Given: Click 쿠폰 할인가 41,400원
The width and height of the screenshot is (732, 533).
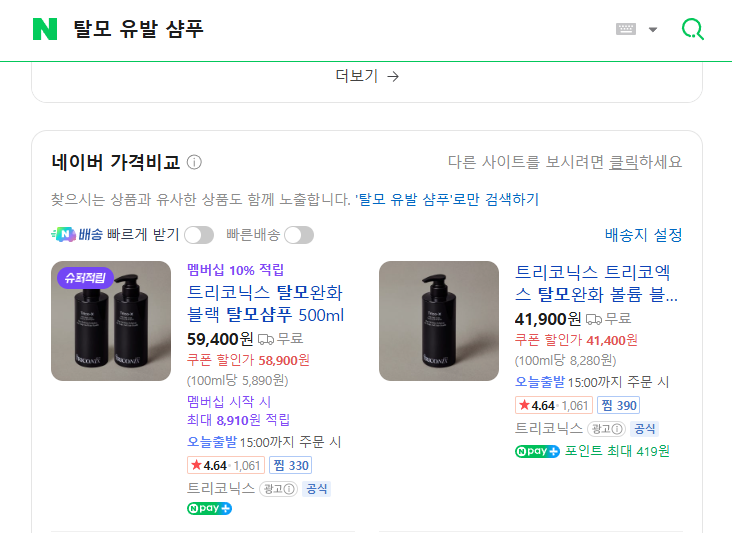Looking at the screenshot, I should click(576, 340).
